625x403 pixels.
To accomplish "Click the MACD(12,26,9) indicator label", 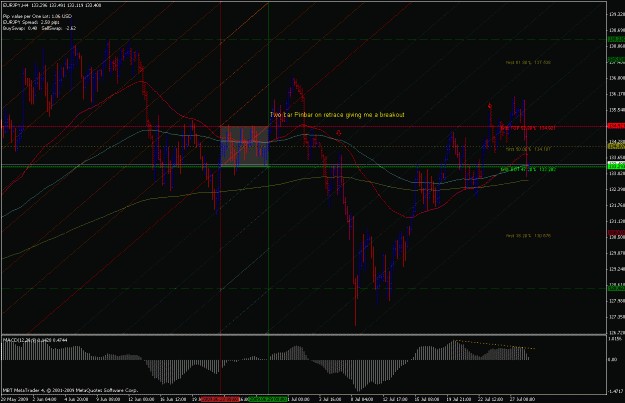I will click(x=35, y=340).
